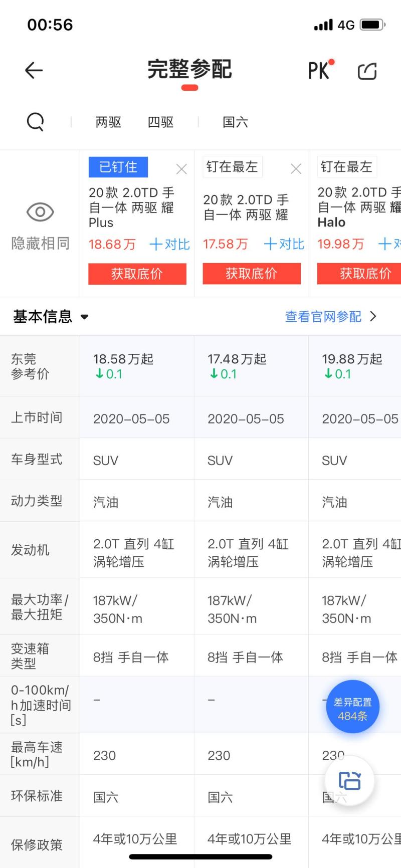
Task: Tap the share icon
Action: click(x=367, y=71)
